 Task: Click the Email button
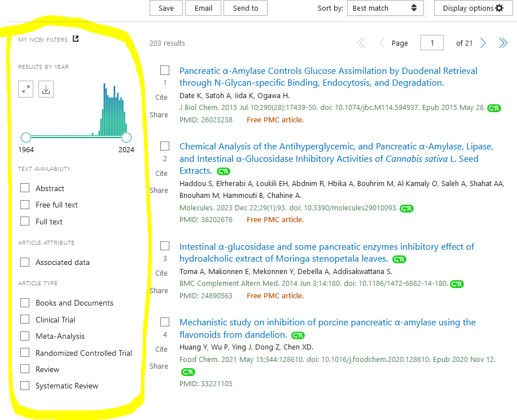pos(203,8)
